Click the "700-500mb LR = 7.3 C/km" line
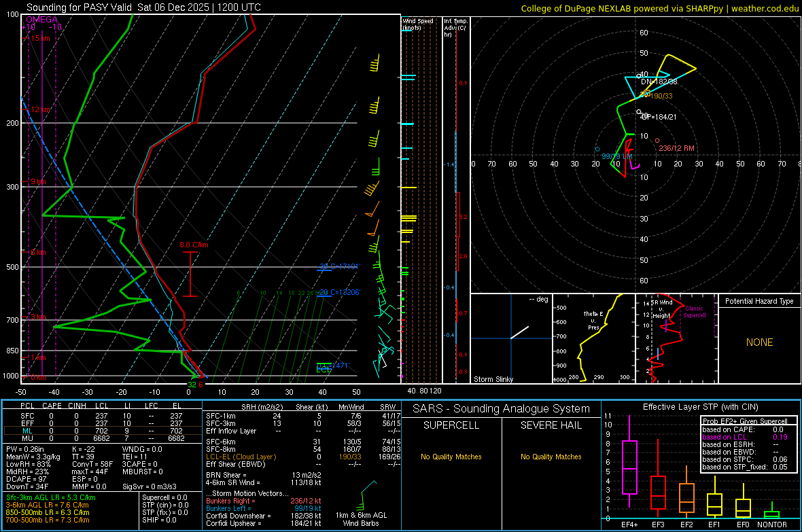802x532 pixels. (x=48, y=520)
